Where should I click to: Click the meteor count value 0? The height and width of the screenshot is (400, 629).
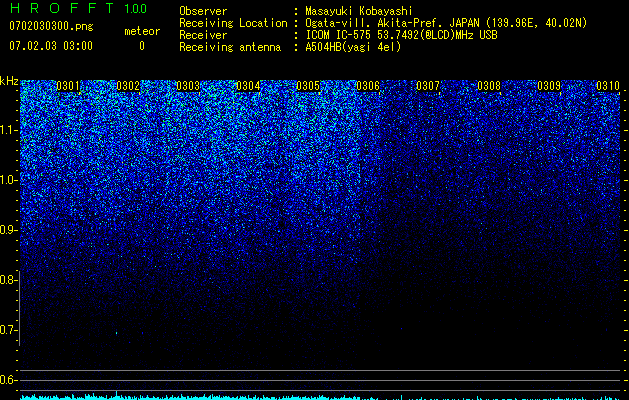click(142, 46)
